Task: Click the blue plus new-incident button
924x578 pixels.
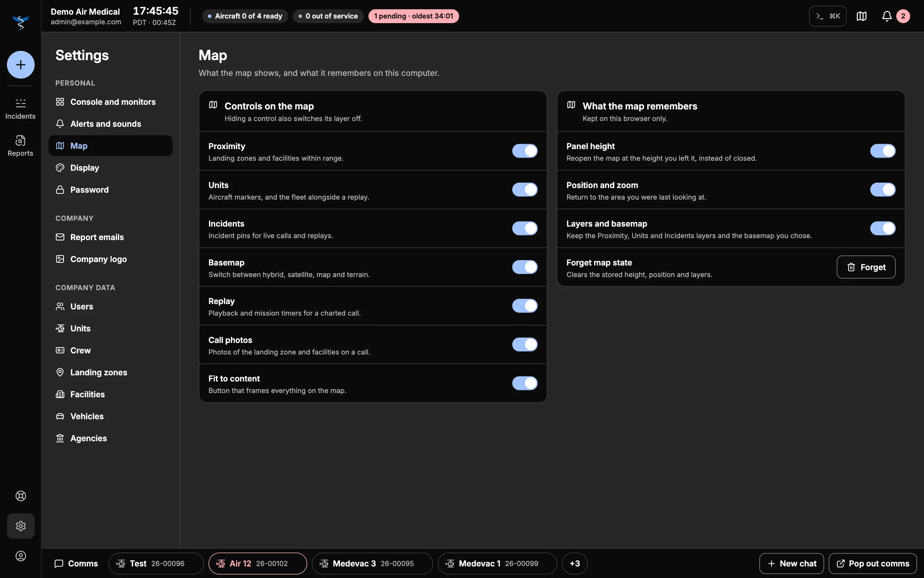Action: click(x=21, y=65)
